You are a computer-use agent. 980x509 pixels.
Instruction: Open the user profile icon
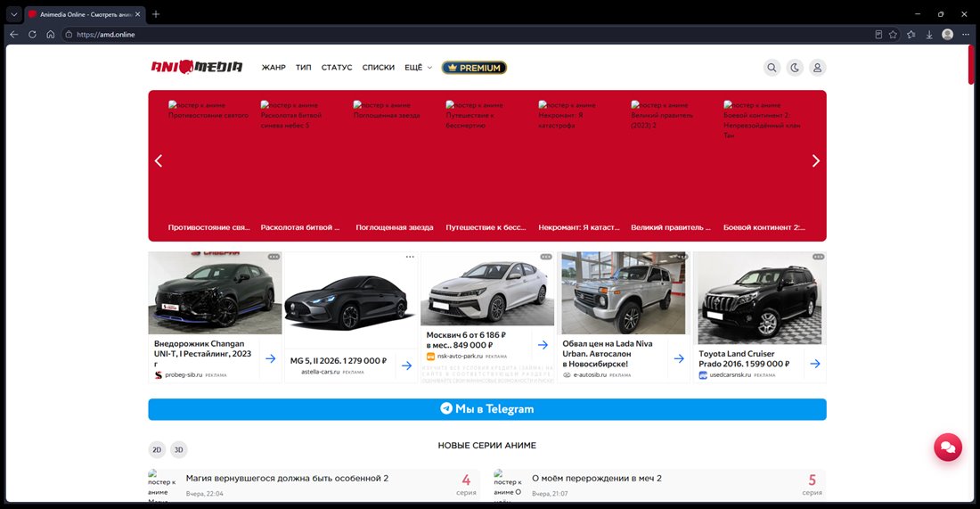[x=817, y=68]
